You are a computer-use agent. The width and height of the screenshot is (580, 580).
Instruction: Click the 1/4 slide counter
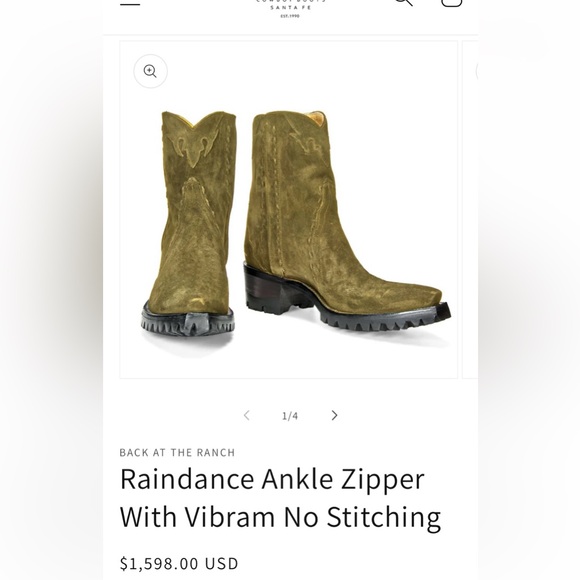tap(290, 416)
